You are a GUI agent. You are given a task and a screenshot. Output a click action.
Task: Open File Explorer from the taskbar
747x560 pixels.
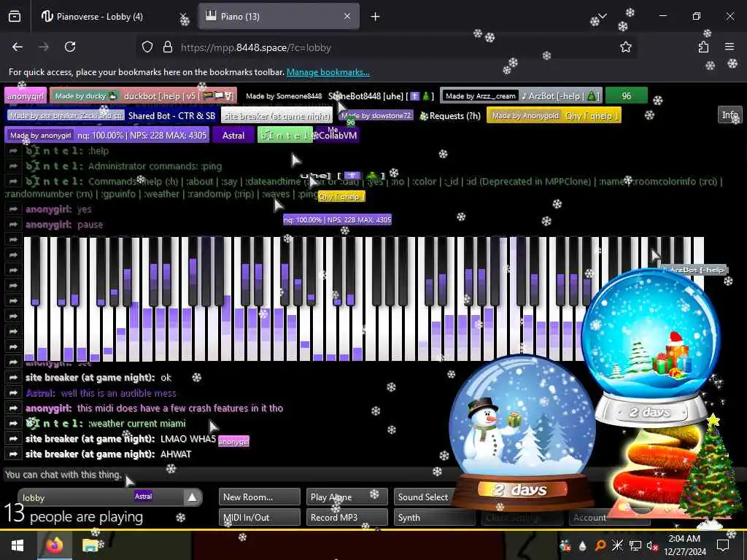click(90, 545)
